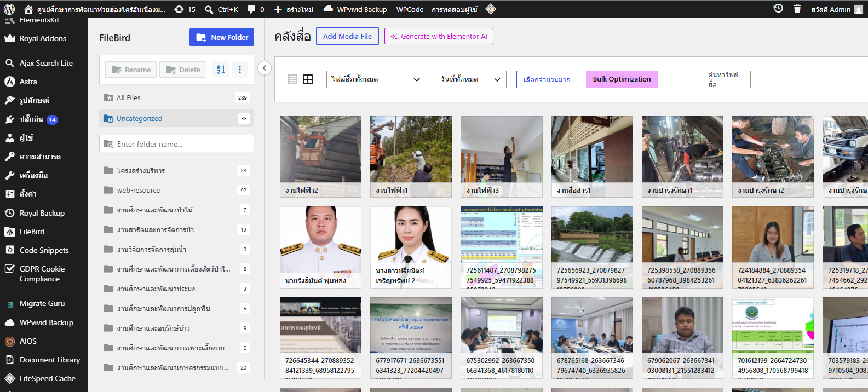Select thumbnail งานบำรุงรักษา1
The image size is (868, 392).
[682, 157]
